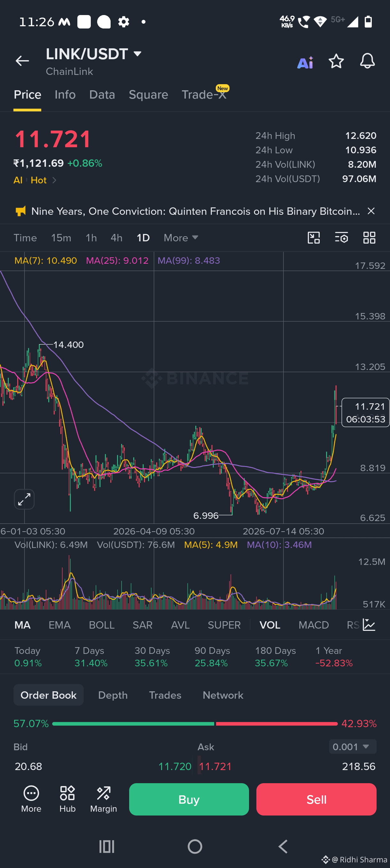Tap the megaphone announcement icon
The height and width of the screenshot is (868, 390).
point(20,211)
